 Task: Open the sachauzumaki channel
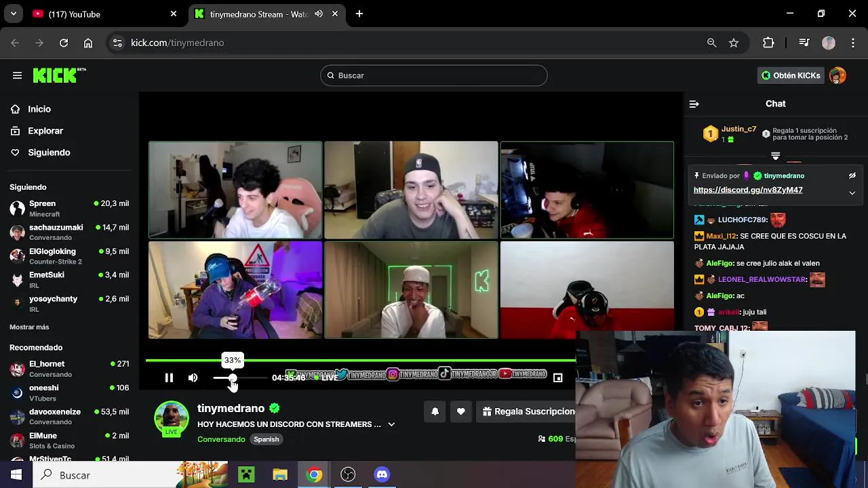click(69, 232)
